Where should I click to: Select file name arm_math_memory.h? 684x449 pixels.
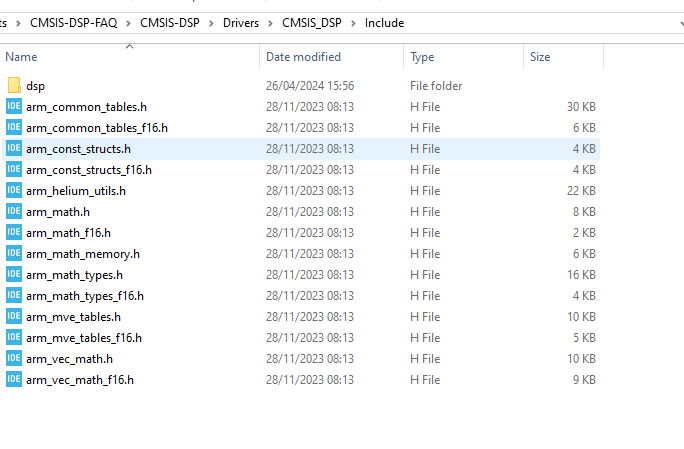[83, 254]
